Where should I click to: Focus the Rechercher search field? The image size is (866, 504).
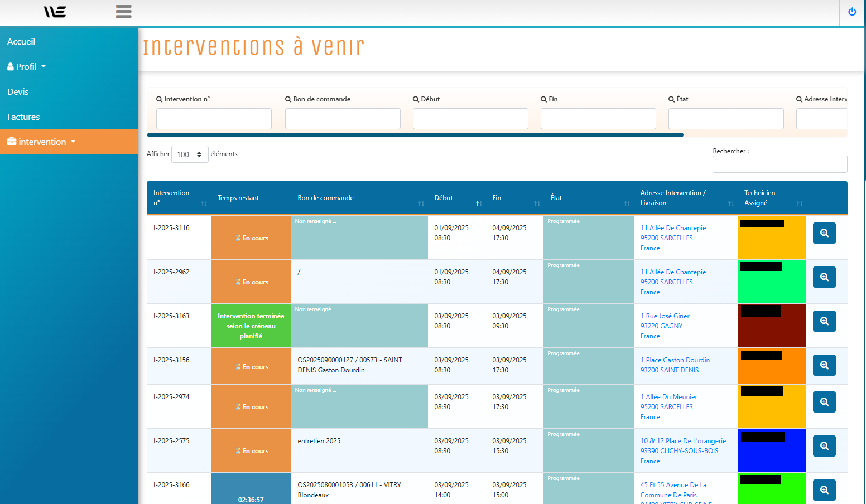point(779,164)
